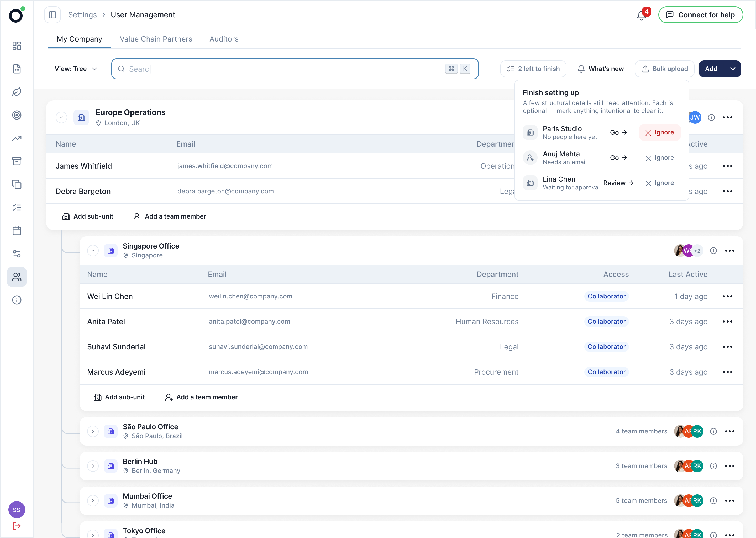Click the users management icon in sidebar
This screenshot has height=538, width=756.
tap(17, 277)
